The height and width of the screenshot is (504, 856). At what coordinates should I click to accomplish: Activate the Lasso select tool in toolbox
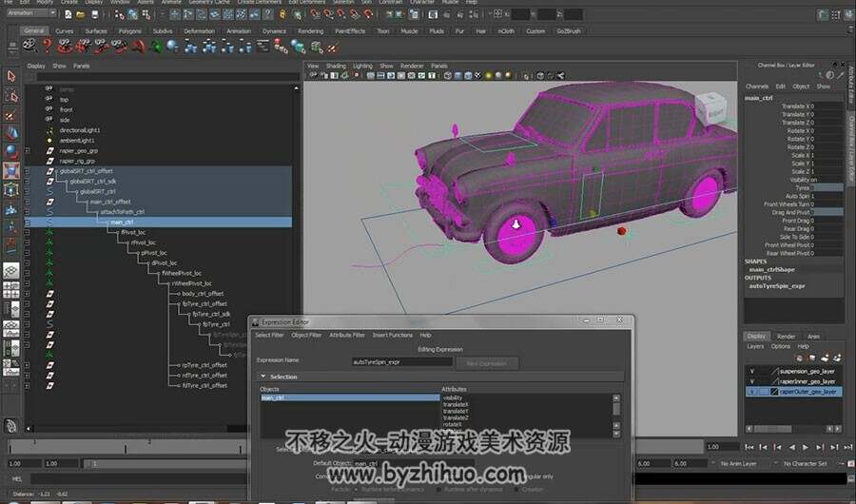coord(10,97)
